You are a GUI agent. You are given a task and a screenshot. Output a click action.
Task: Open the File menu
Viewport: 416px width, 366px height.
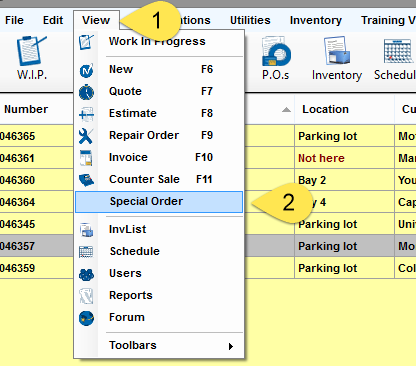pos(14,20)
